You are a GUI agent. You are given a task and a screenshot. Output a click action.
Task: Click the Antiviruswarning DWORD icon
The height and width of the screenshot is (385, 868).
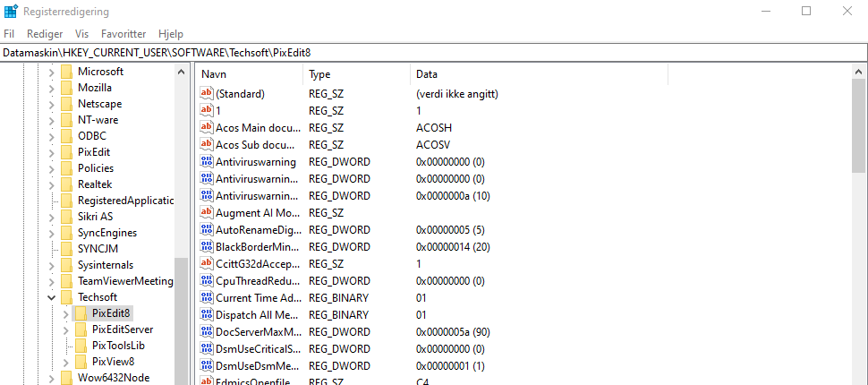(x=207, y=162)
